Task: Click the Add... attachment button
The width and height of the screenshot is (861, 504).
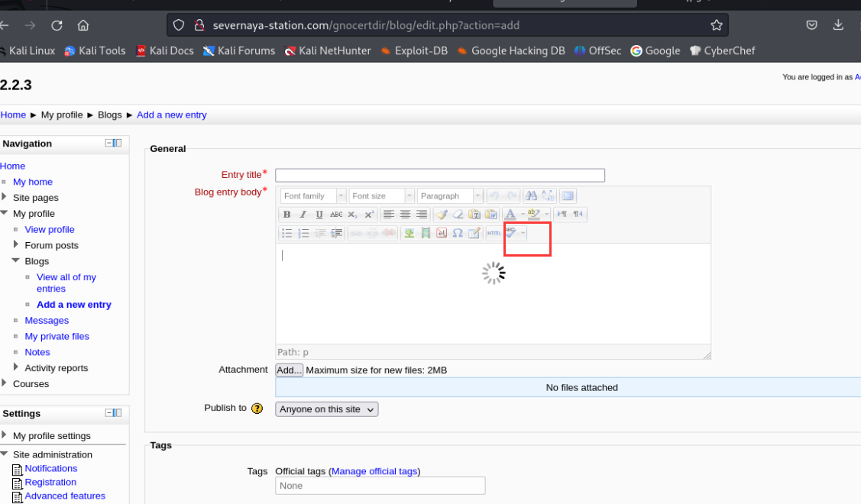Action: pos(290,370)
